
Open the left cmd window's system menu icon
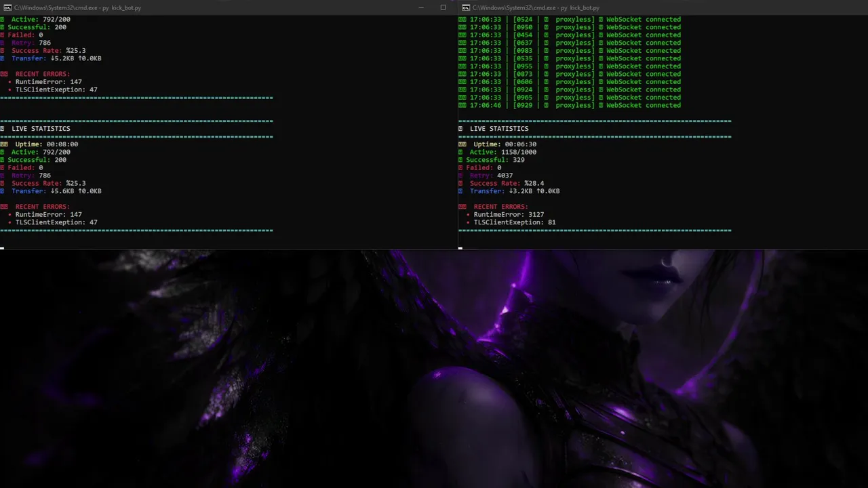(7, 7)
